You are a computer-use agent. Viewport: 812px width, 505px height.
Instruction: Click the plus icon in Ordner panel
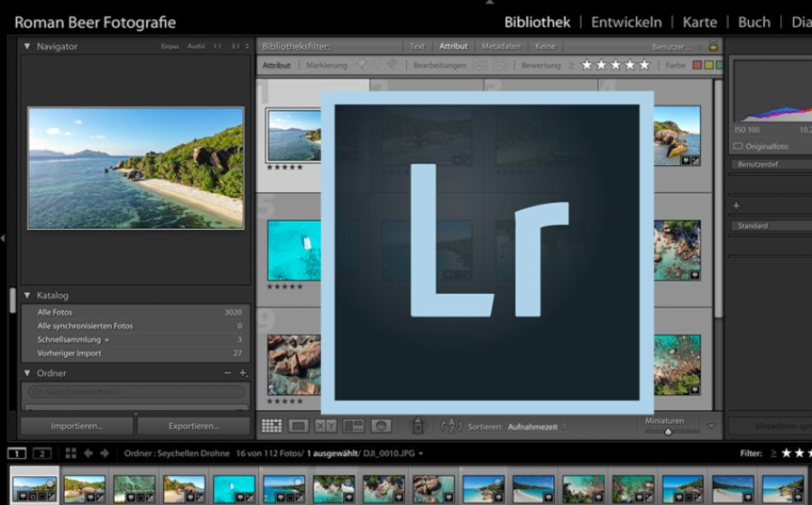[x=243, y=372]
